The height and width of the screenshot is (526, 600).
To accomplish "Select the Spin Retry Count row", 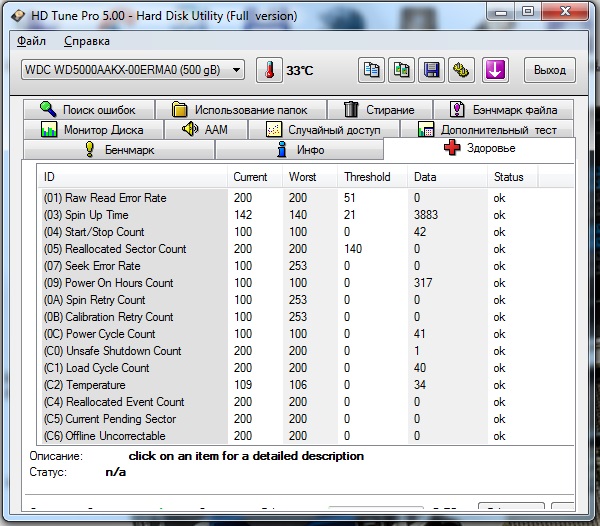I will 305,300.
